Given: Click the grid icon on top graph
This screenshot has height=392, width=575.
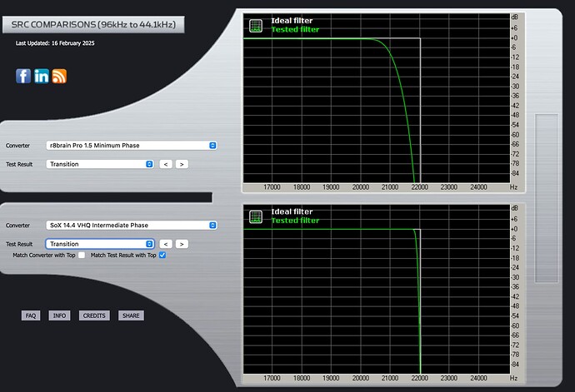Looking at the screenshot, I should 256,26.
